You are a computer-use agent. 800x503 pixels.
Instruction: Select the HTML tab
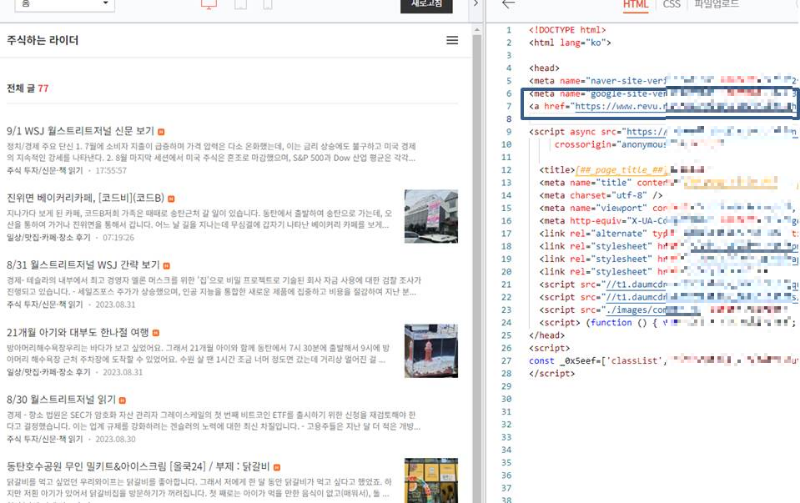coord(635,5)
